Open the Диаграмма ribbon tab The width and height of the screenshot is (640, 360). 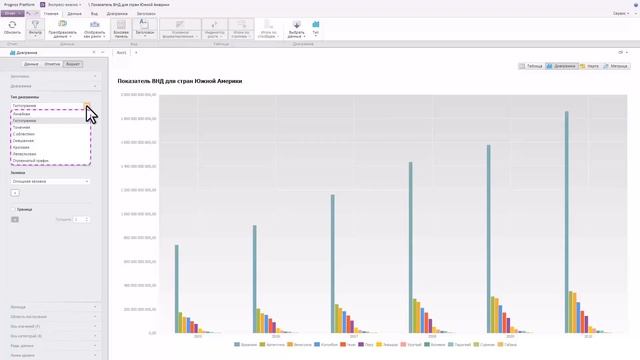[x=117, y=13]
